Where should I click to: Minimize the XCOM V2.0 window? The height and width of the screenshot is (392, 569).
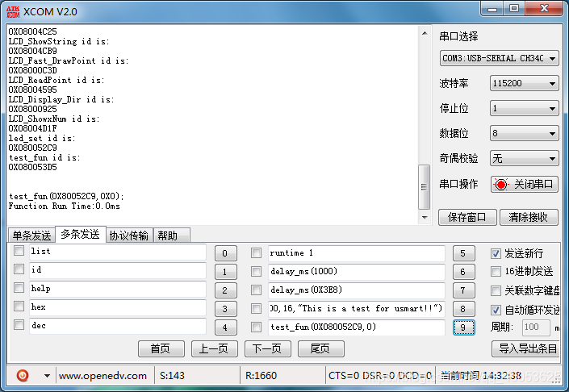tap(492, 9)
